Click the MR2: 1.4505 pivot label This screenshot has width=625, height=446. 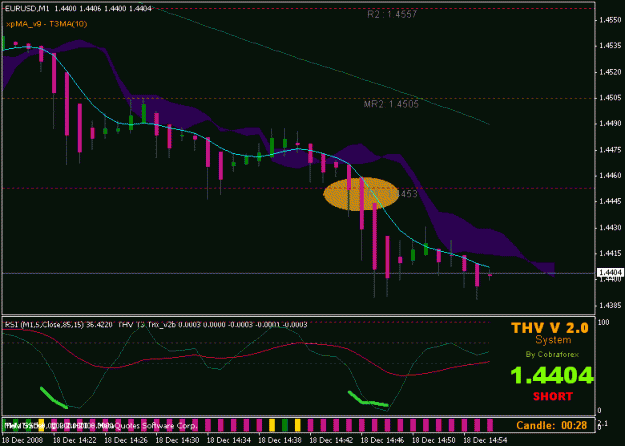[391, 104]
